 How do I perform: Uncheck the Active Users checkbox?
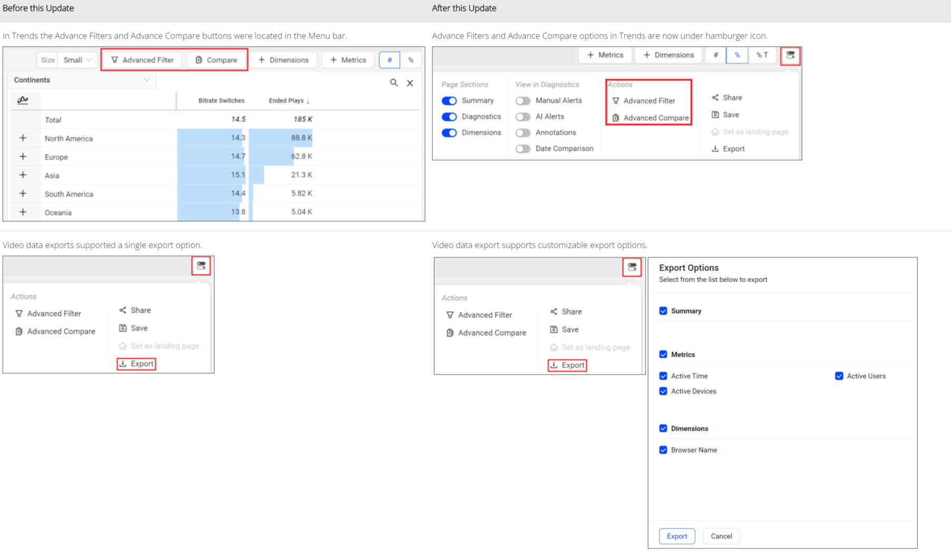click(x=839, y=376)
